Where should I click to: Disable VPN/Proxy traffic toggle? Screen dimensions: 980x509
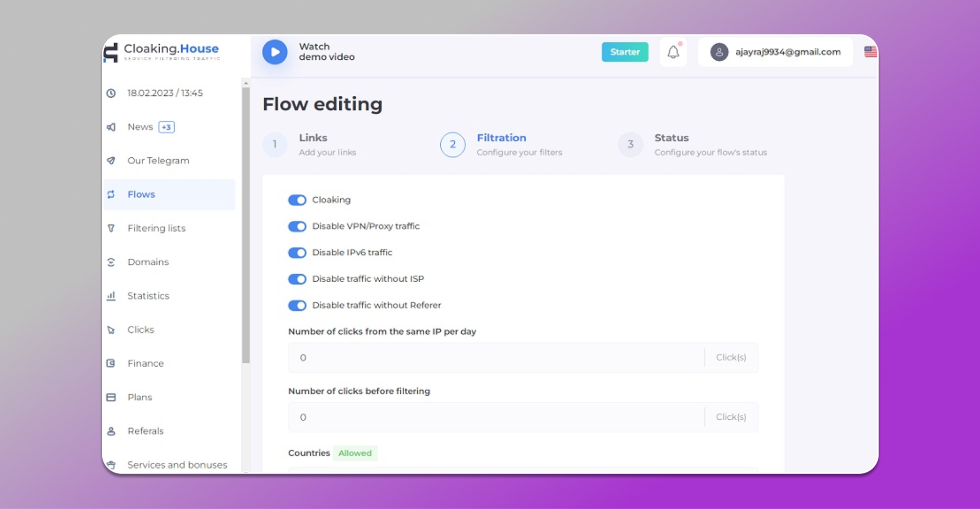coord(297,227)
